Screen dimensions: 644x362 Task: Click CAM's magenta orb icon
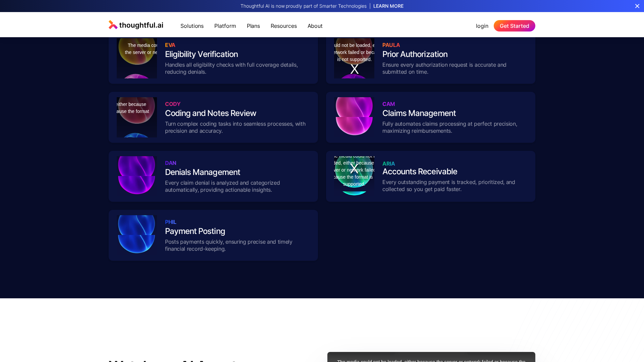tap(354, 117)
